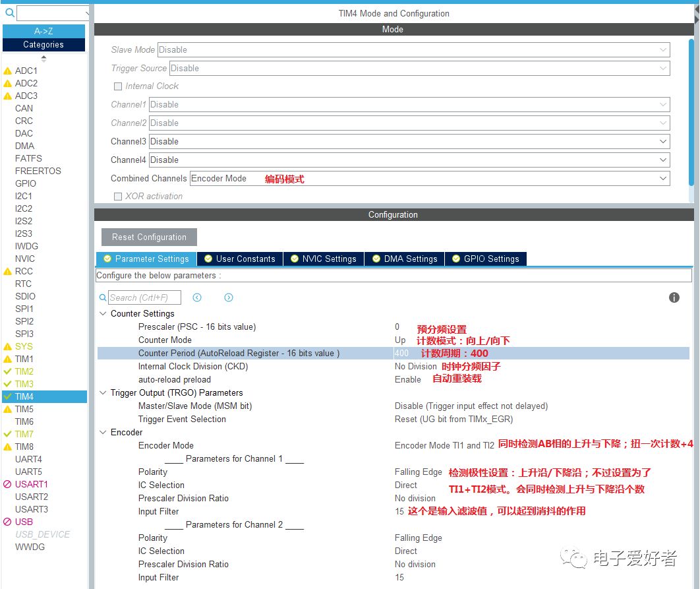This screenshot has height=589, width=700.
Task: Collapse the Counter Settings section
Action: coord(103,313)
